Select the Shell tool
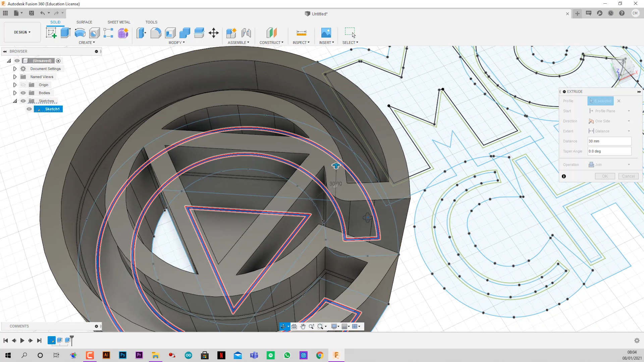644x362 pixels. (x=170, y=33)
